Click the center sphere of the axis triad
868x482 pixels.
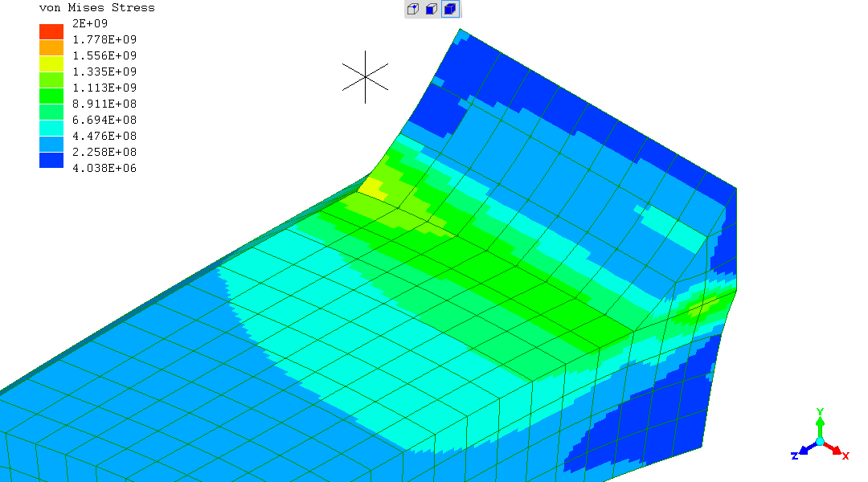coord(820,442)
